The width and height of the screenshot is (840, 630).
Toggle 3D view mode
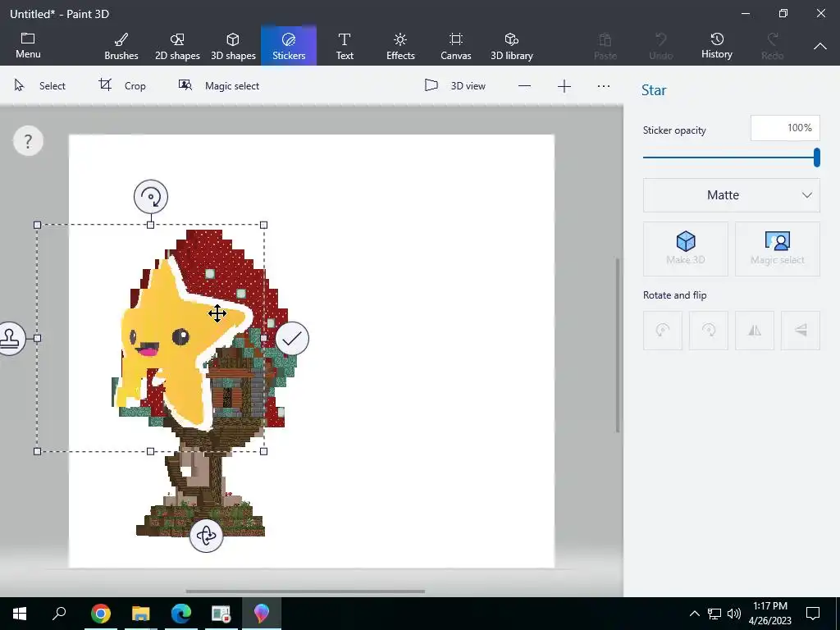click(454, 85)
